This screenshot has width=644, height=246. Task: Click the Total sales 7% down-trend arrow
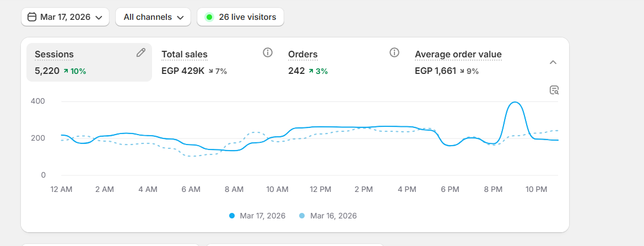click(211, 71)
